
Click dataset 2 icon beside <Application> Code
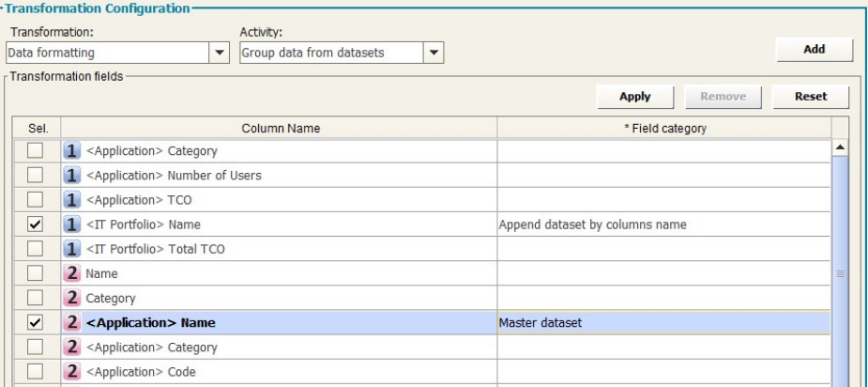tap(73, 372)
